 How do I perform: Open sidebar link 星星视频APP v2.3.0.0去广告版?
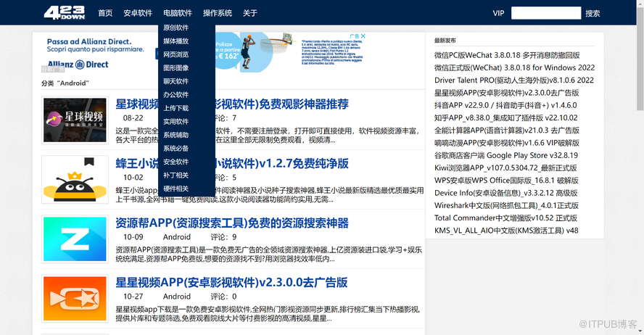[x=507, y=93]
